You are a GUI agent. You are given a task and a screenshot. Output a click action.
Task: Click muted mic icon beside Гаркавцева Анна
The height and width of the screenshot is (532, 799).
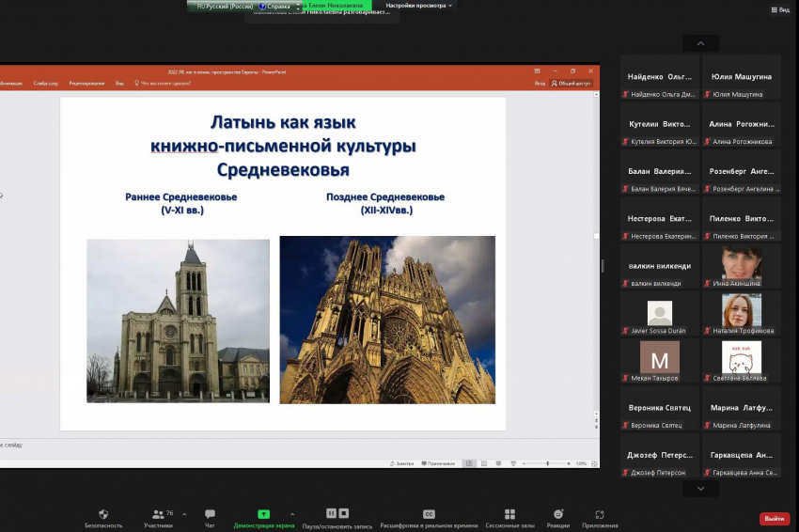click(x=707, y=473)
